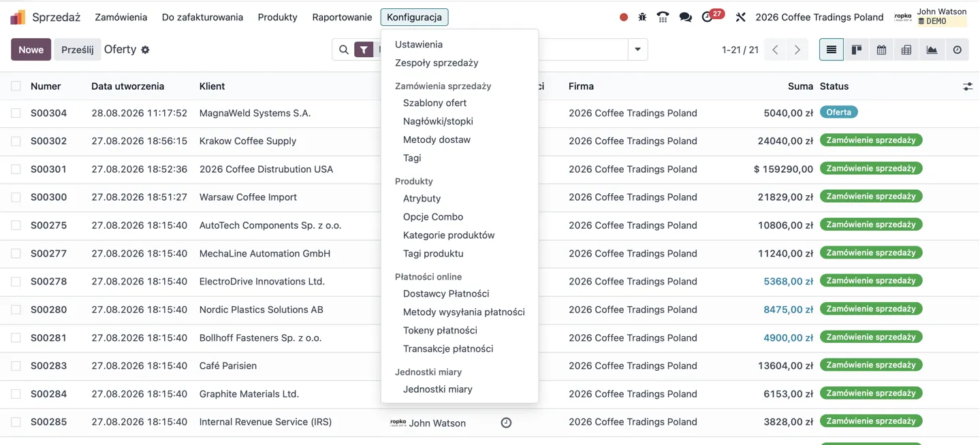Choose Szablony ofert from the menu

pos(434,103)
